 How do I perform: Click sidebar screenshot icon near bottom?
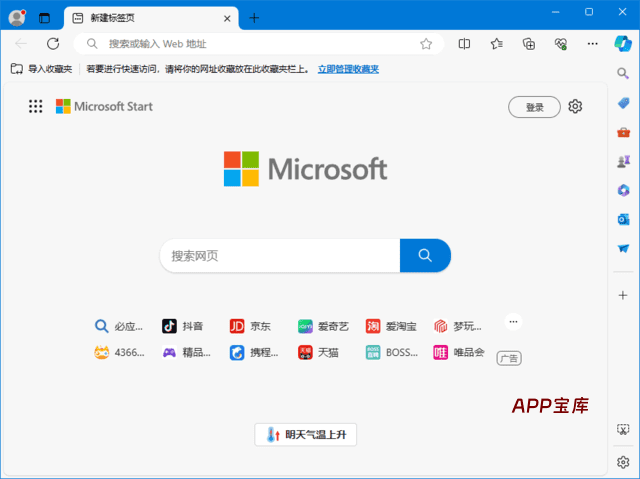click(623, 429)
